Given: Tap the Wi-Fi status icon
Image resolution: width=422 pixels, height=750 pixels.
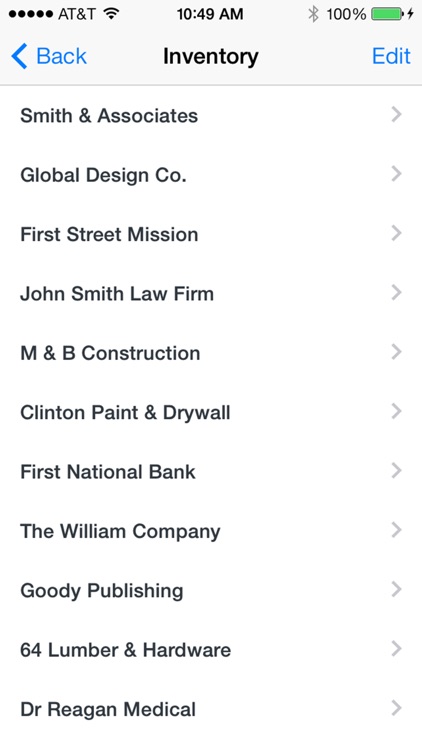Looking at the screenshot, I should point(111,14).
